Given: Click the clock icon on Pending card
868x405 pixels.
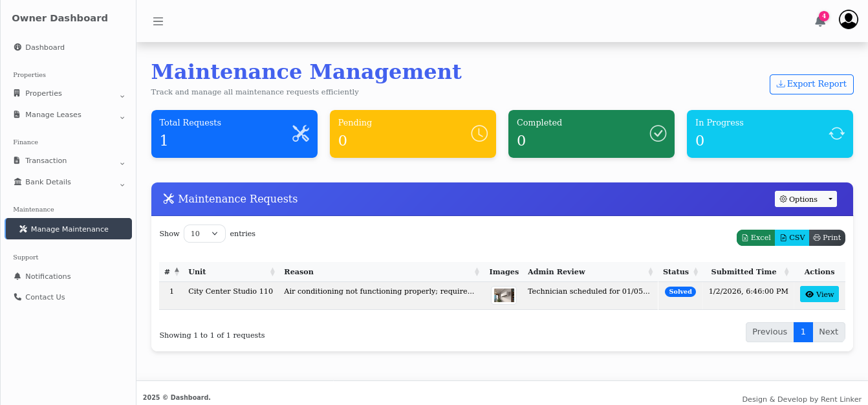Looking at the screenshot, I should [479, 133].
